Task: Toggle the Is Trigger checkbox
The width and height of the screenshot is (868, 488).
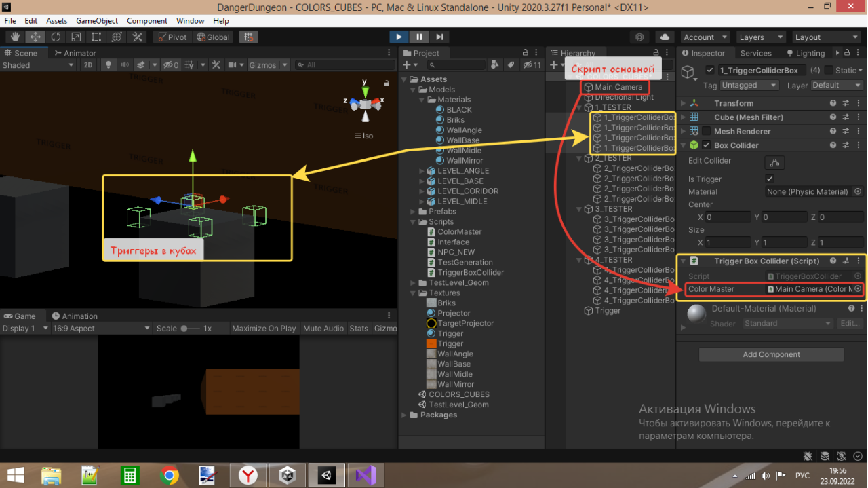Action: coord(770,179)
